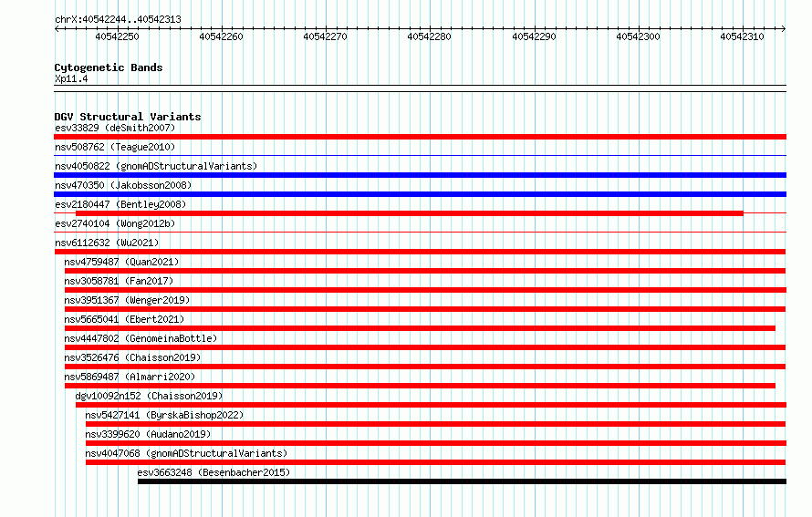
Task: Click the DGV Structural Variants track title
Action: (128, 117)
